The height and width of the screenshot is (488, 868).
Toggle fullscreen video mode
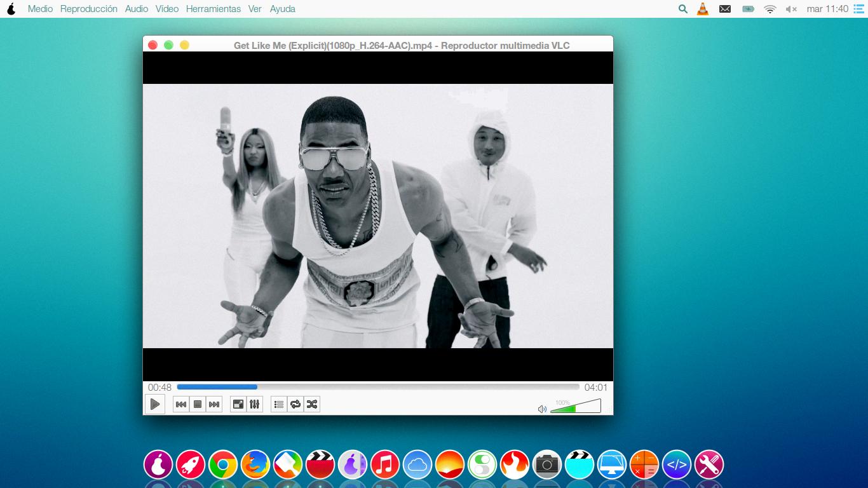click(x=238, y=404)
